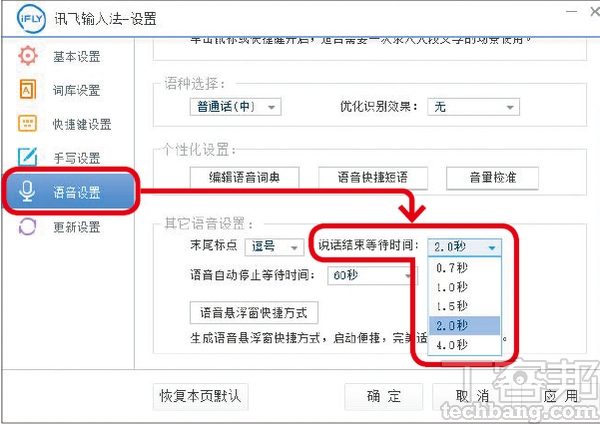Click the iFLY logo icon
600x424 pixels.
pyautogui.click(x=31, y=18)
